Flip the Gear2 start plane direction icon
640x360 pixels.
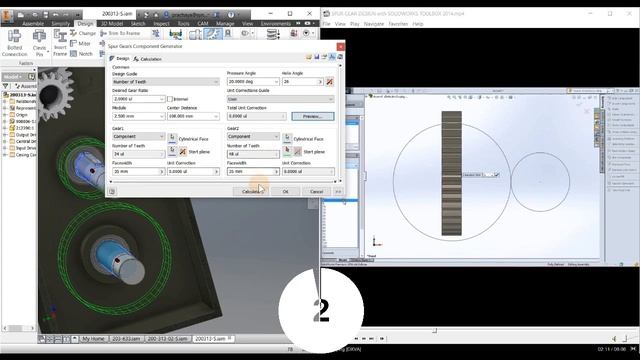(x=298, y=152)
